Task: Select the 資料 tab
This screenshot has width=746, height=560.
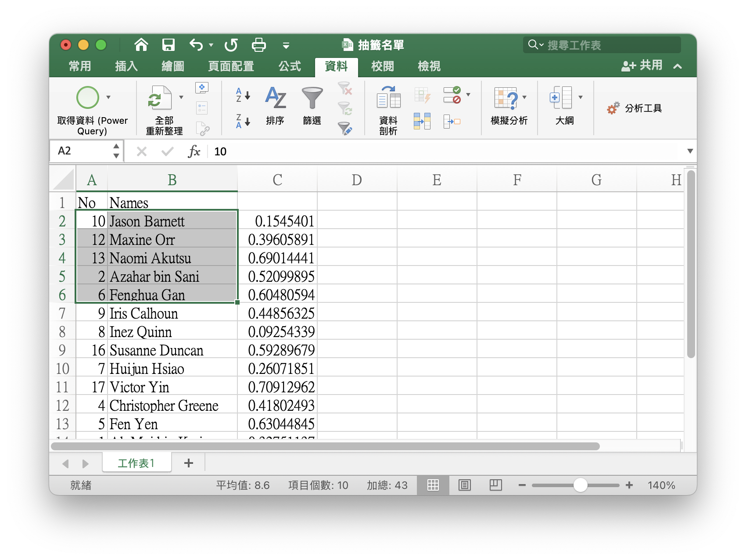Action: [x=336, y=67]
